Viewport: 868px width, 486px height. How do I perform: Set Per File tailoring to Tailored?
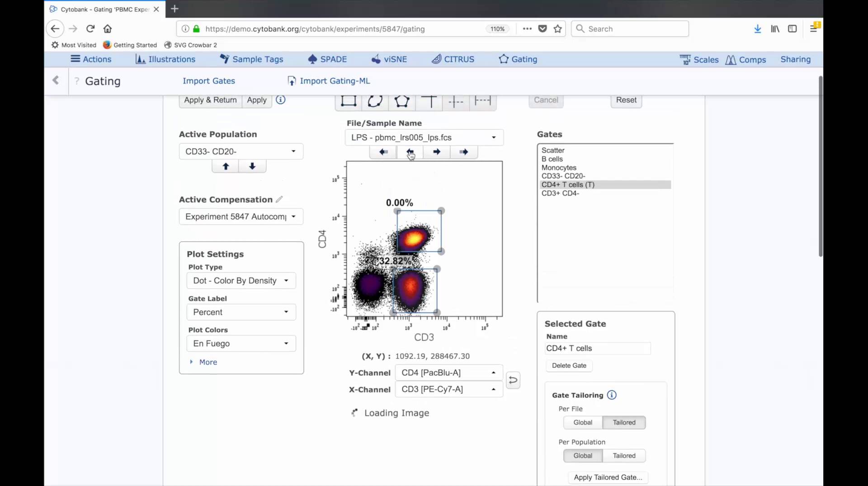[623, 423]
